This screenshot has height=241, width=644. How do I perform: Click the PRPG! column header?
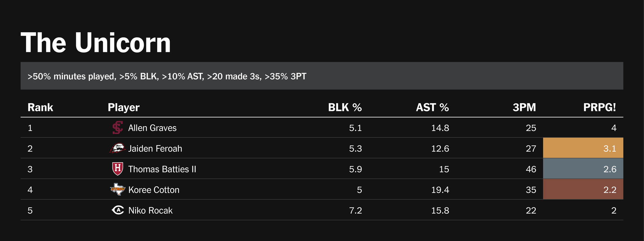coord(599,107)
